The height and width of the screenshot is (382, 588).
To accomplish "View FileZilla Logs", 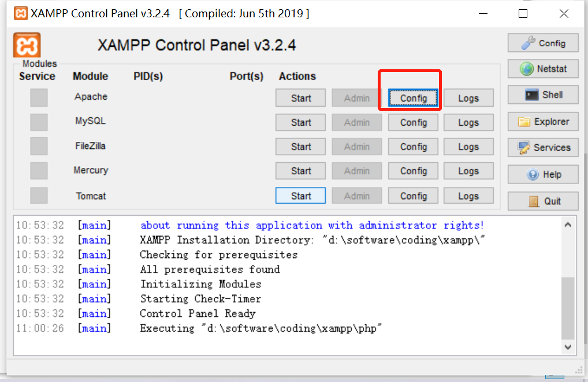I will point(469,147).
